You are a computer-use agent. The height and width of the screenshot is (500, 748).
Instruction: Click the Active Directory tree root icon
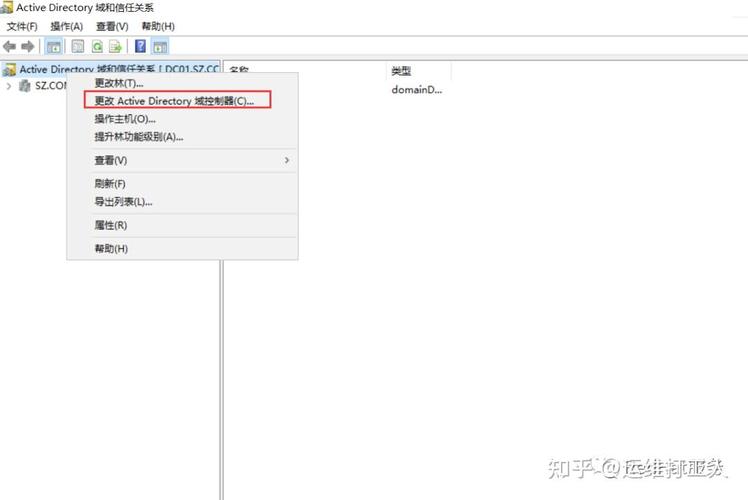(x=9, y=70)
